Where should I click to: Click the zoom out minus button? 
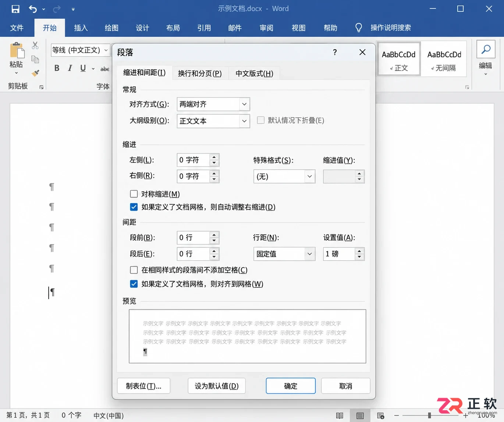(397, 415)
